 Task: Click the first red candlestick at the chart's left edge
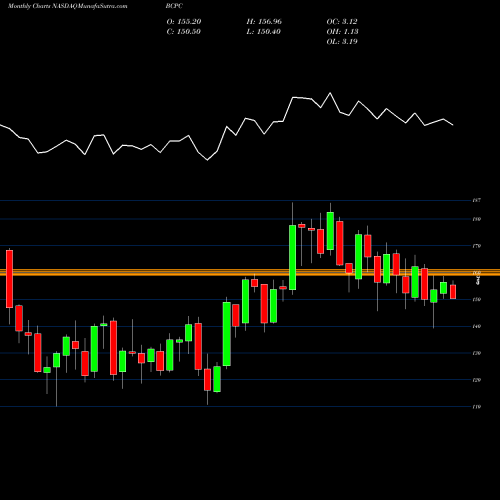[x=9, y=279]
